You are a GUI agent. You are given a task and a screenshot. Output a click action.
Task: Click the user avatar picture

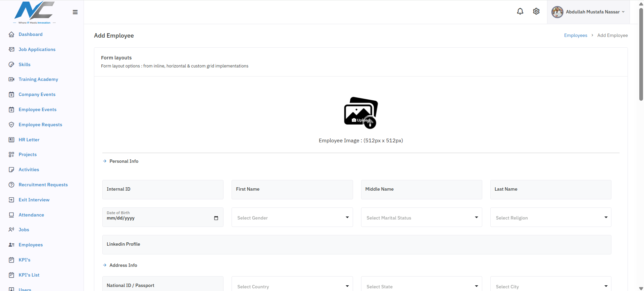click(557, 12)
